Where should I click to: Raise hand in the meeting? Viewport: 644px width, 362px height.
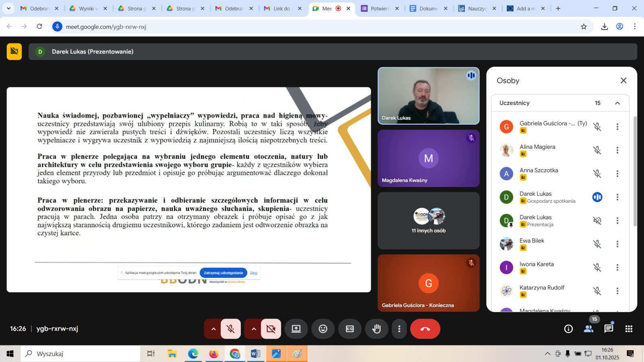pyautogui.click(x=376, y=329)
